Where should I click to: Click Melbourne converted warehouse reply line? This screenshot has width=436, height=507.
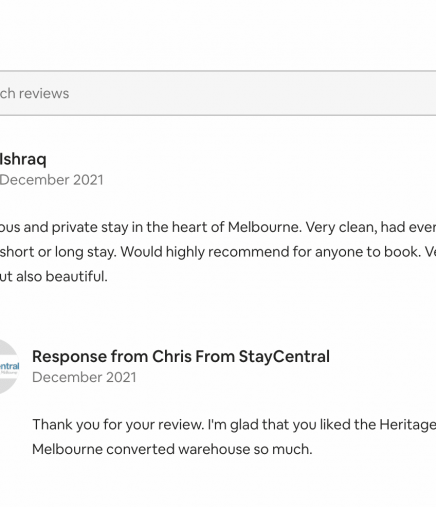pyautogui.click(x=172, y=449)
